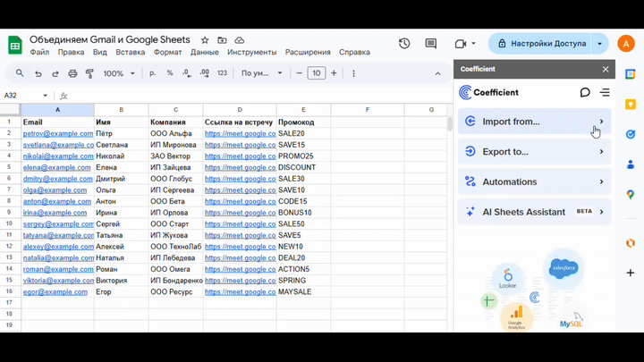Select the cell ООО ТехноЛаб

click(176, 247)
